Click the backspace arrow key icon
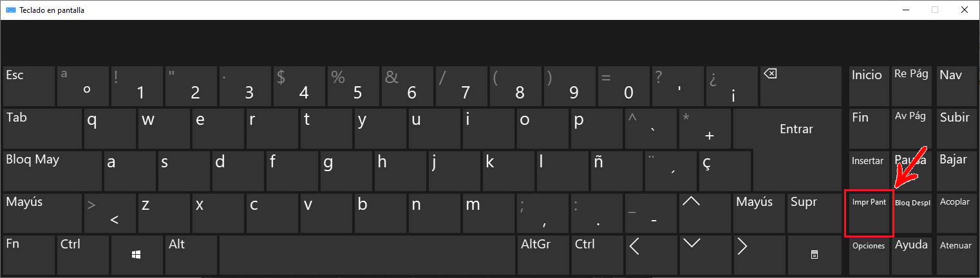This screenshot has width=980, height=278. [x=770, y=74]
